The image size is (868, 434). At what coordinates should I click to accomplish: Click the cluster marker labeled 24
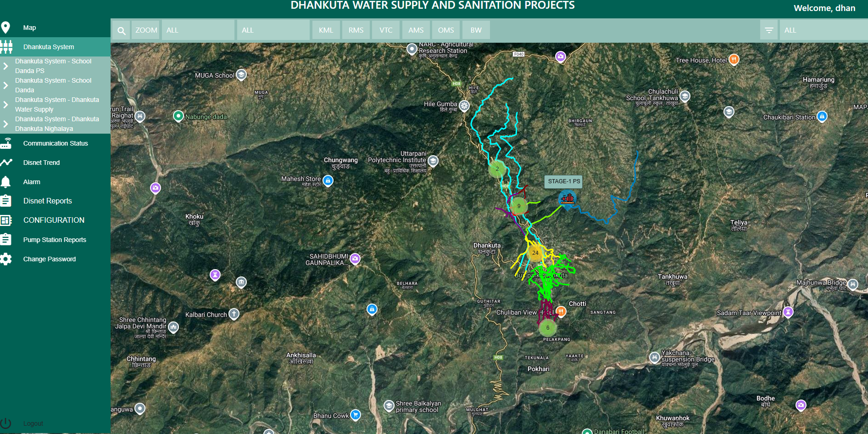(535, 253)
